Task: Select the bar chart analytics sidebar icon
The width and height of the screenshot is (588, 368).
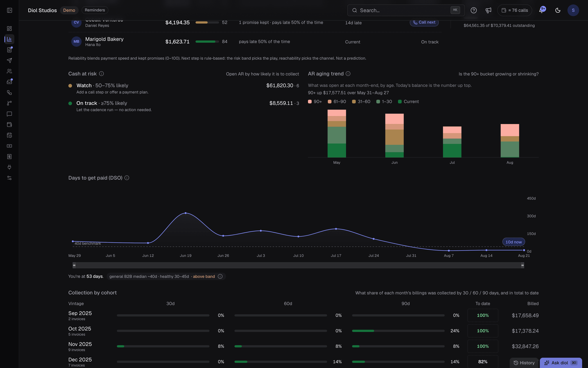Action: [x=9, y=39]
